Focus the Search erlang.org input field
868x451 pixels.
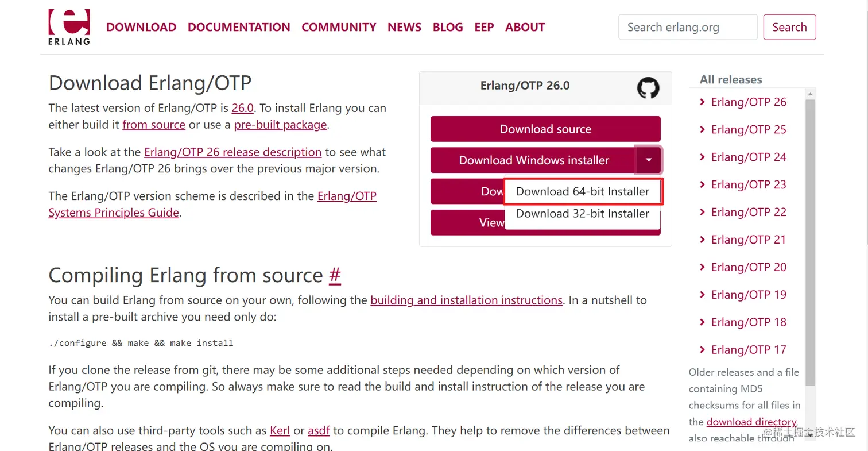click(688, 27)
